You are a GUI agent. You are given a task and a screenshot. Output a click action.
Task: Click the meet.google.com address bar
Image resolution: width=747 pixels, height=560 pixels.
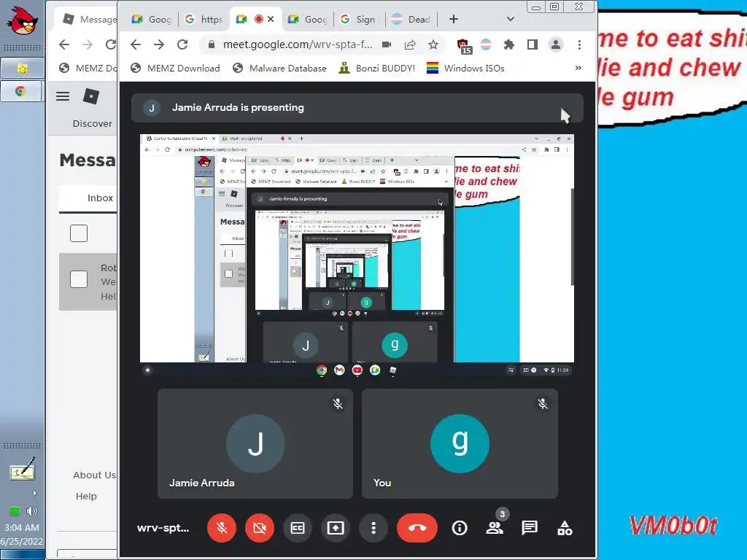click(x=298, y=44)
